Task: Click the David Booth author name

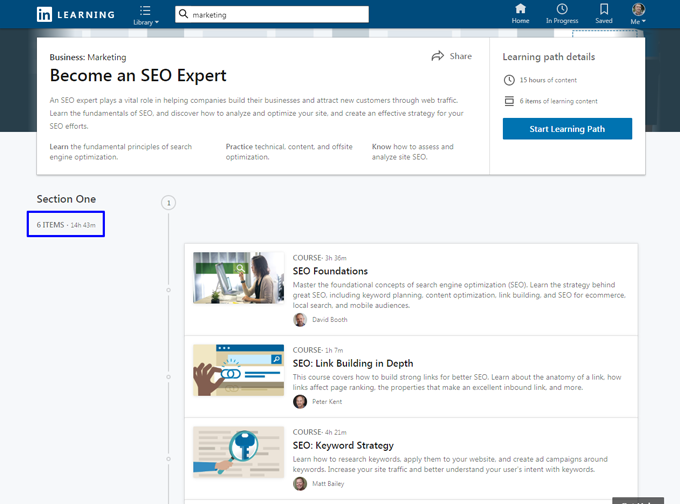Action: tap(330, 320)
